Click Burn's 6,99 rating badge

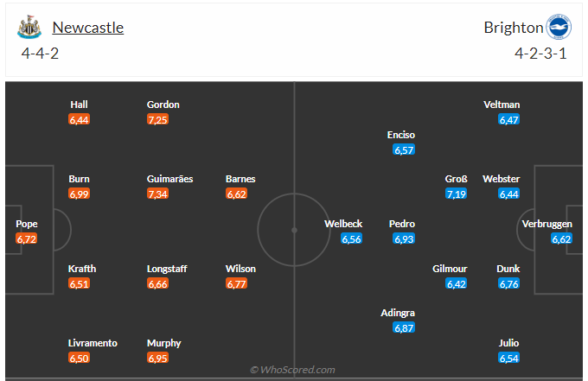tap(79, 194)
